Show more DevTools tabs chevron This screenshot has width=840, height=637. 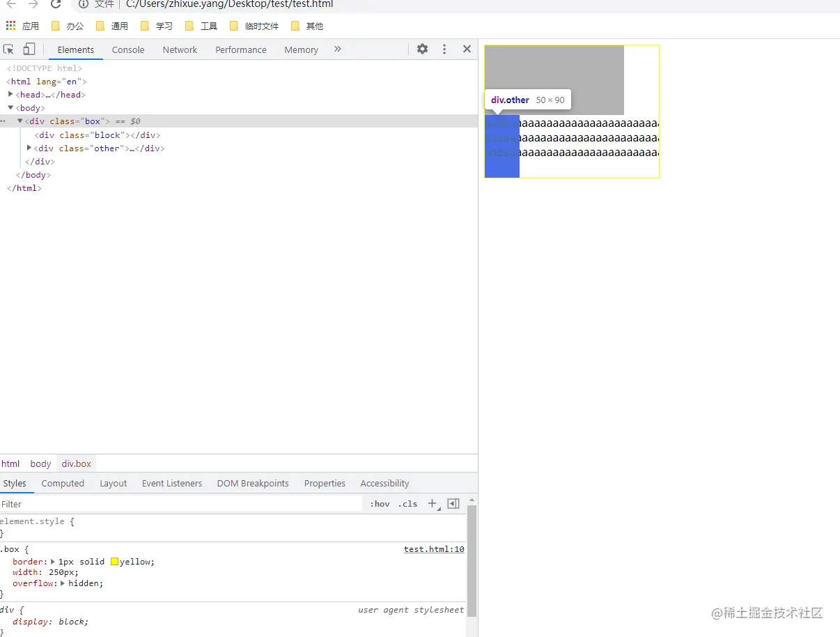[x=338, y=49]
